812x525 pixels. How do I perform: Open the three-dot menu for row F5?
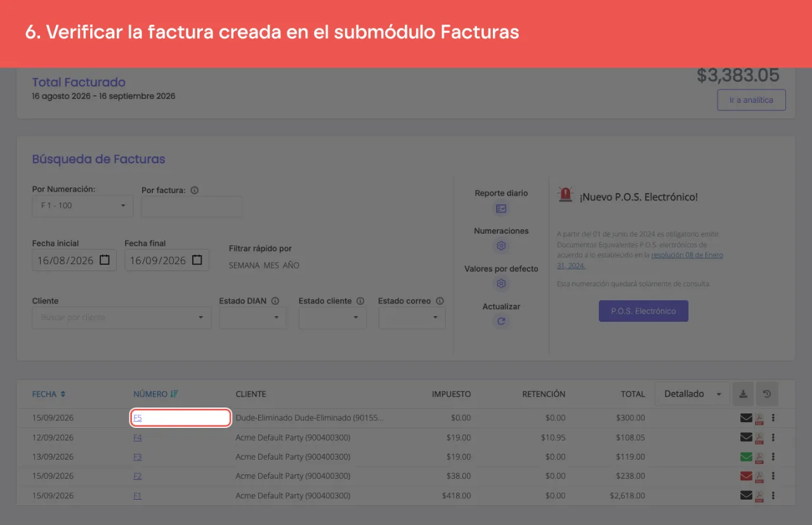point(773,418)
